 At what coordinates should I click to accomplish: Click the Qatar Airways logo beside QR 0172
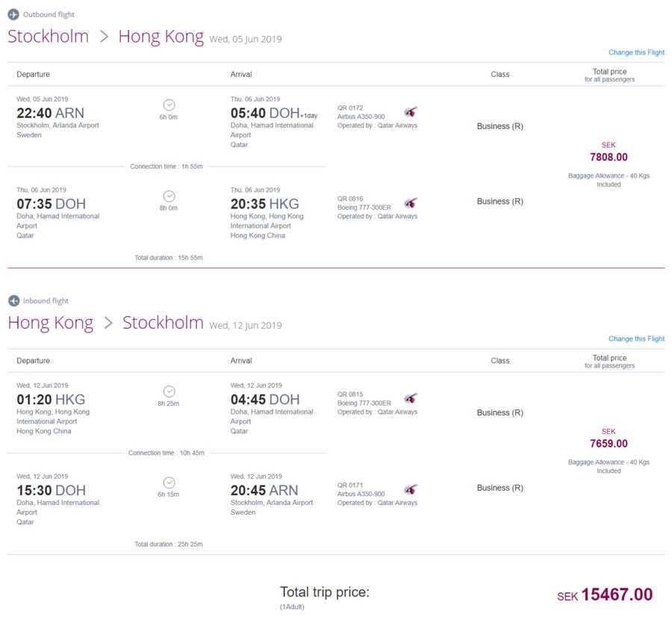tap(411, 112)
